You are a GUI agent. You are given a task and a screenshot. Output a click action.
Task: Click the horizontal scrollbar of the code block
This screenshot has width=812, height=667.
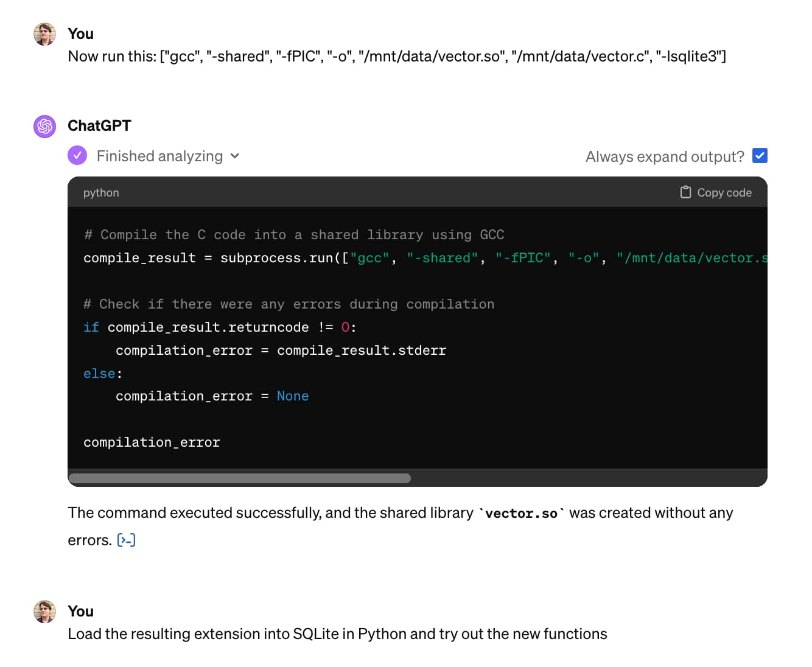point(240,478)
